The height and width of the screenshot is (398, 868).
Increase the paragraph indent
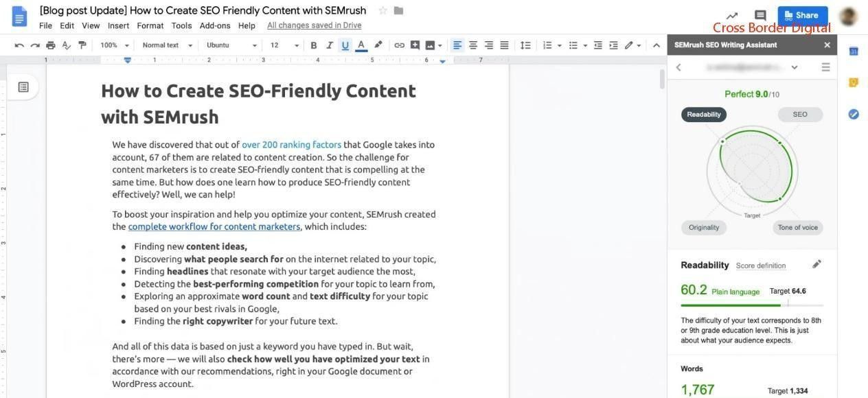coord(613,45)
